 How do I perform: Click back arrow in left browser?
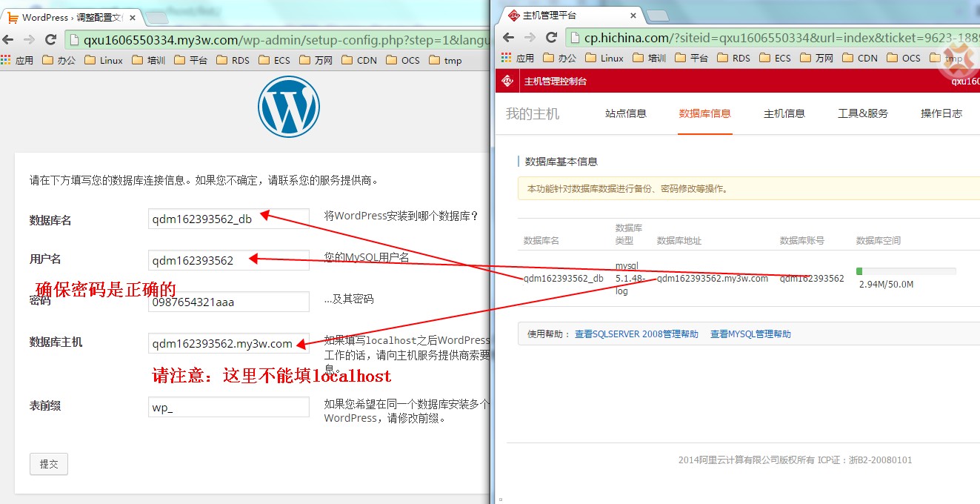(x=8, y=39)
